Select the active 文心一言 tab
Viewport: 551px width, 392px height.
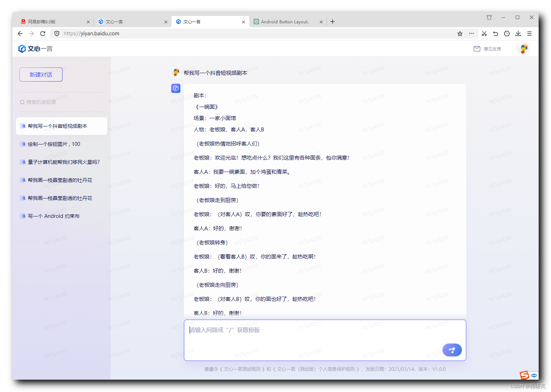[x=210, y=22]
